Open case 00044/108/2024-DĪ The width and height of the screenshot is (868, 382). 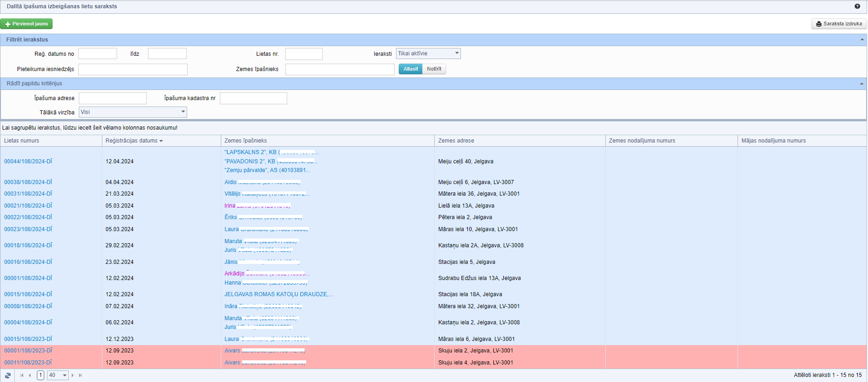28,161
